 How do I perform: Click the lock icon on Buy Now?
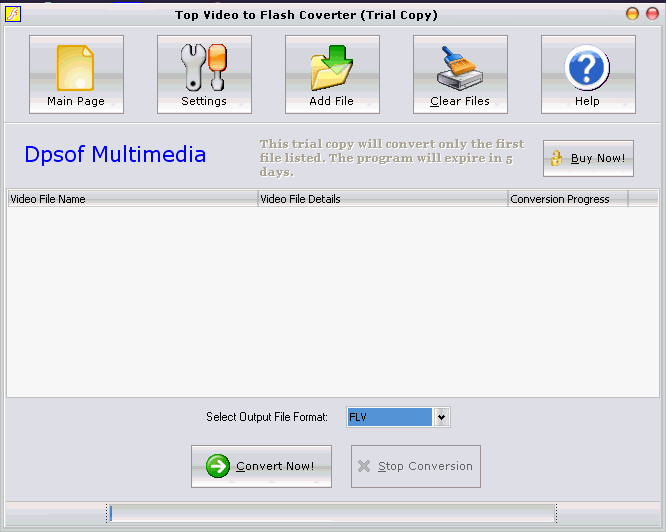tap(558, 159)
